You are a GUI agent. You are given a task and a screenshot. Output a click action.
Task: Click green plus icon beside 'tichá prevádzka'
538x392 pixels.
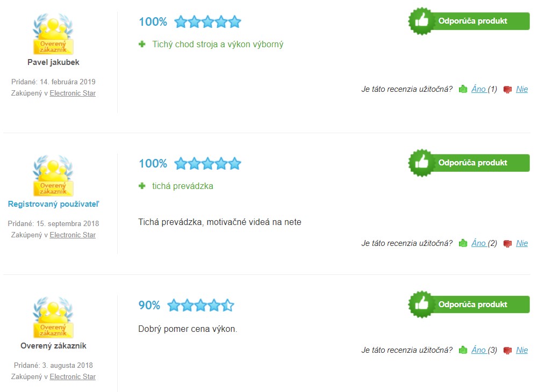point(142,186)
